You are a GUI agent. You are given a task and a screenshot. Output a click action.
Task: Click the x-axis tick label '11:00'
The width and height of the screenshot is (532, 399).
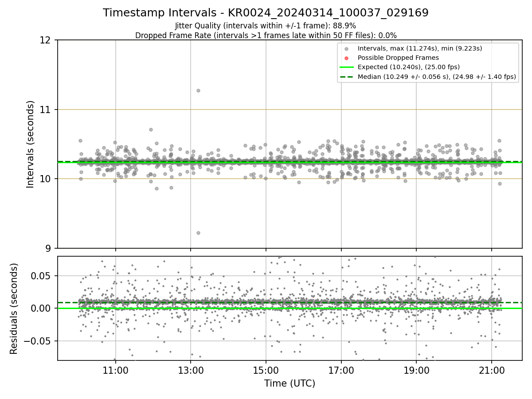[116, 370]
